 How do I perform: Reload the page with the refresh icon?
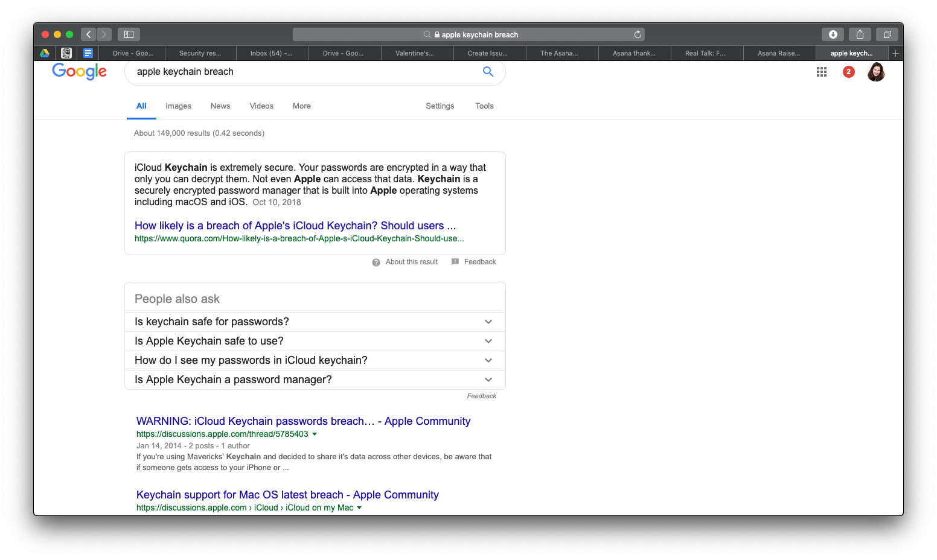(x=638, y=34)
